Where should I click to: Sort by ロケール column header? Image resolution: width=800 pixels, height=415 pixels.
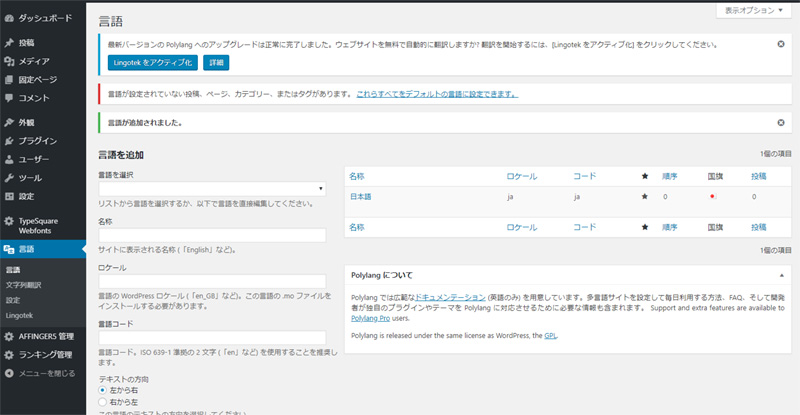tap(521, 176)
